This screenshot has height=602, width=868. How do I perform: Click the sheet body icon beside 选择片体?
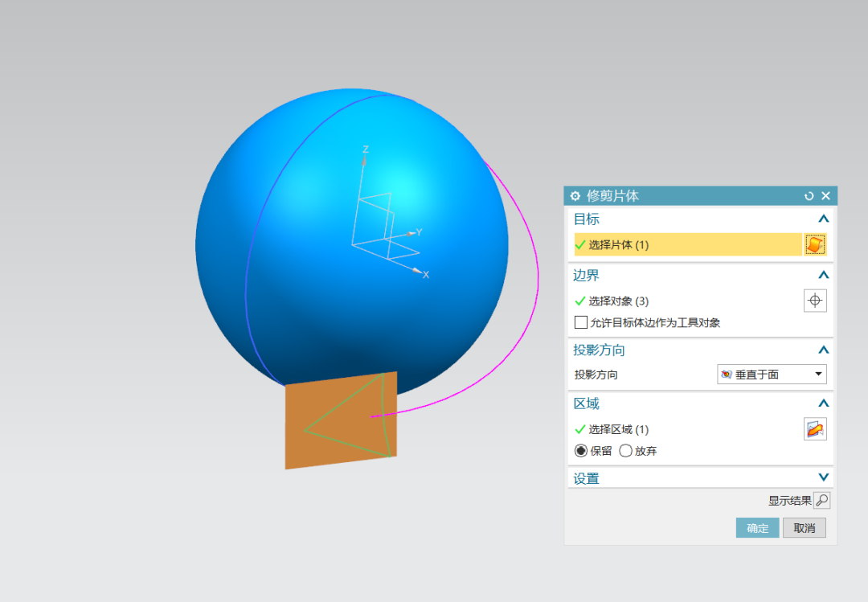point(816,244)
